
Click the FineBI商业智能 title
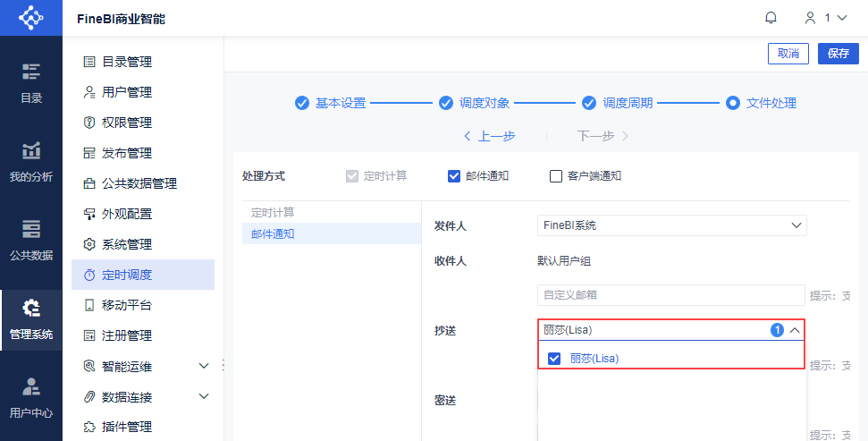122,20
